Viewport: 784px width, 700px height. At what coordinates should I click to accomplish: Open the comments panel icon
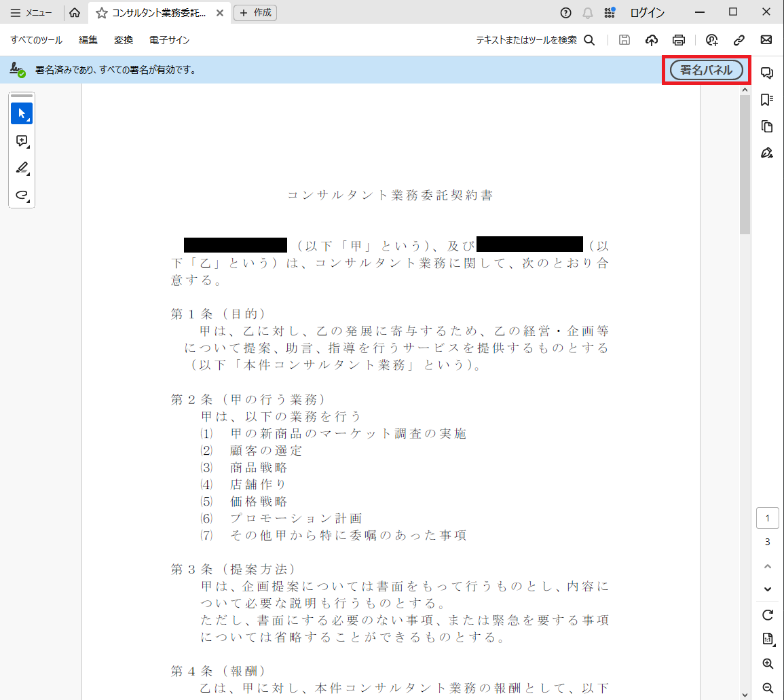pyautogui.click(x=767, y=73)
